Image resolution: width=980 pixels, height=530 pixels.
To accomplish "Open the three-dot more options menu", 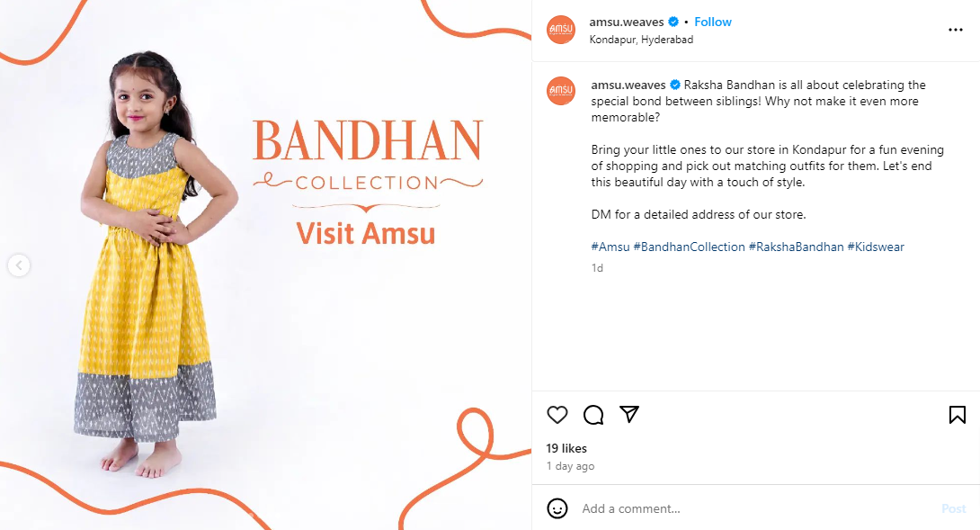I will [955, 30].
